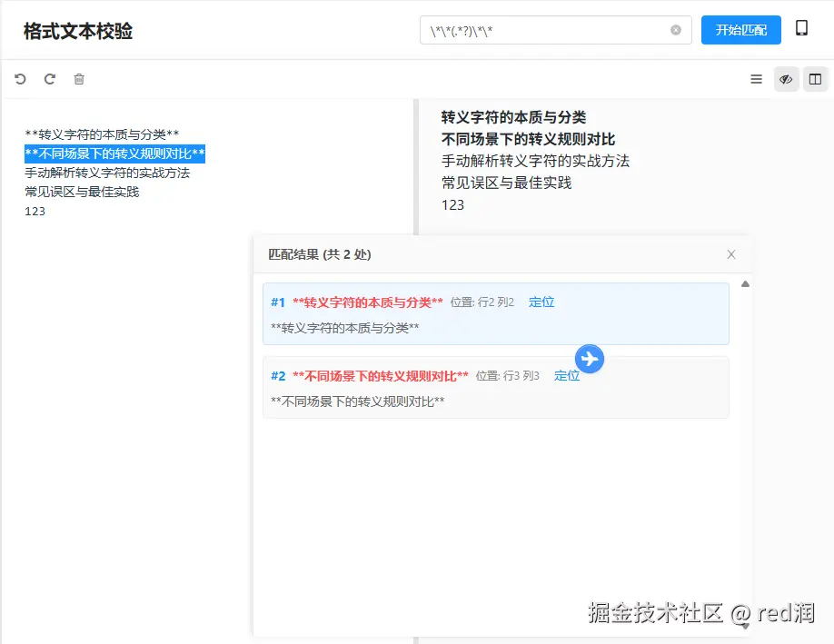The height and width of the screenshot is (644, 834).
Task: Select match result card #2
Action: 496,387
